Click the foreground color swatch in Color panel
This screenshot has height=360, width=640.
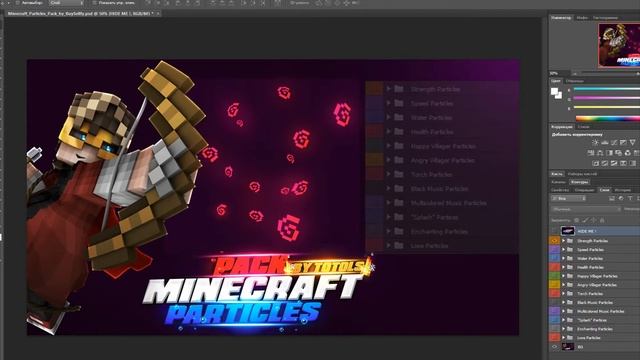554,91
